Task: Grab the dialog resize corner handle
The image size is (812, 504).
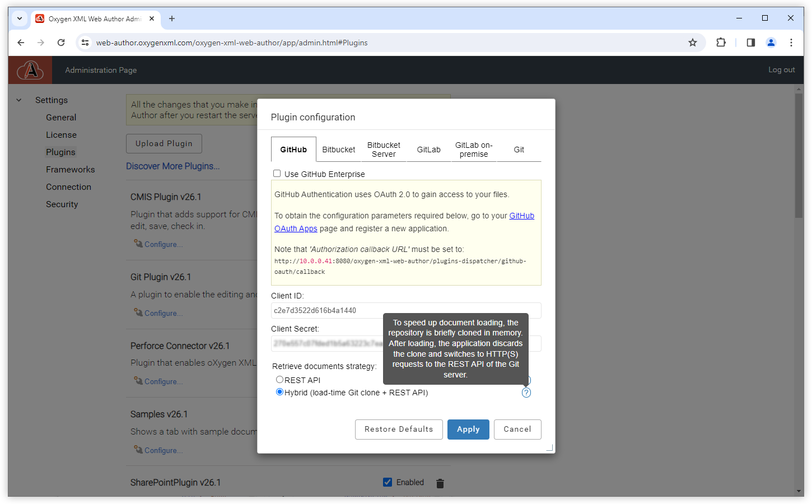Action: tap(549, 447)
